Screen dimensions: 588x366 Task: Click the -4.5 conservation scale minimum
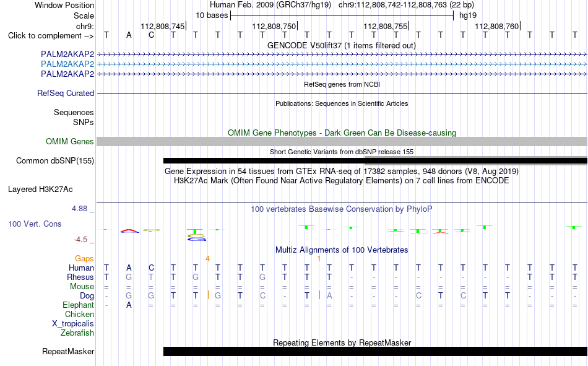80,240
